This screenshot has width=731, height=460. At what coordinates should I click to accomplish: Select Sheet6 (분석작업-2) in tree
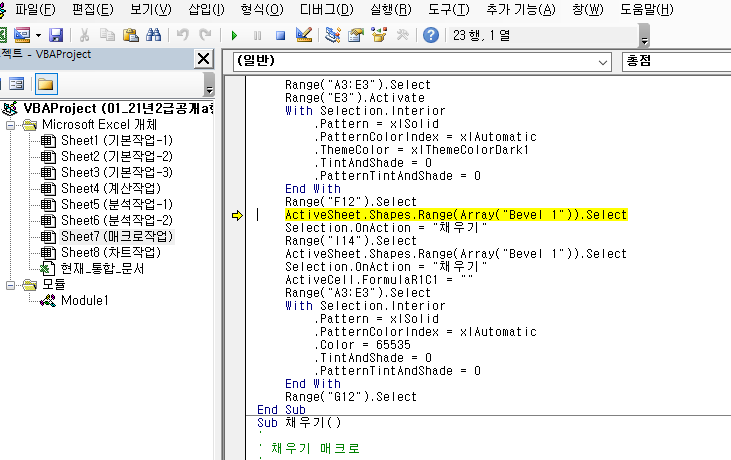point(117,220)
